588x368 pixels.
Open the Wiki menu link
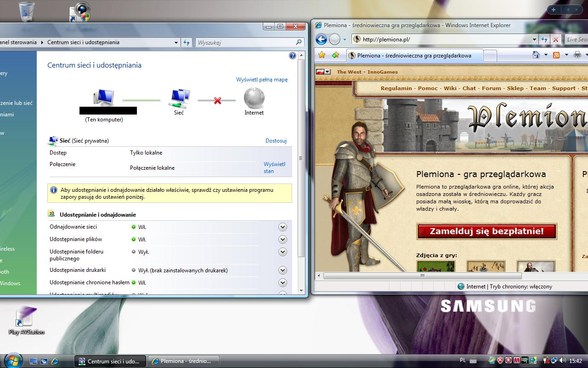pyautogui.click(x=450, y=88)
